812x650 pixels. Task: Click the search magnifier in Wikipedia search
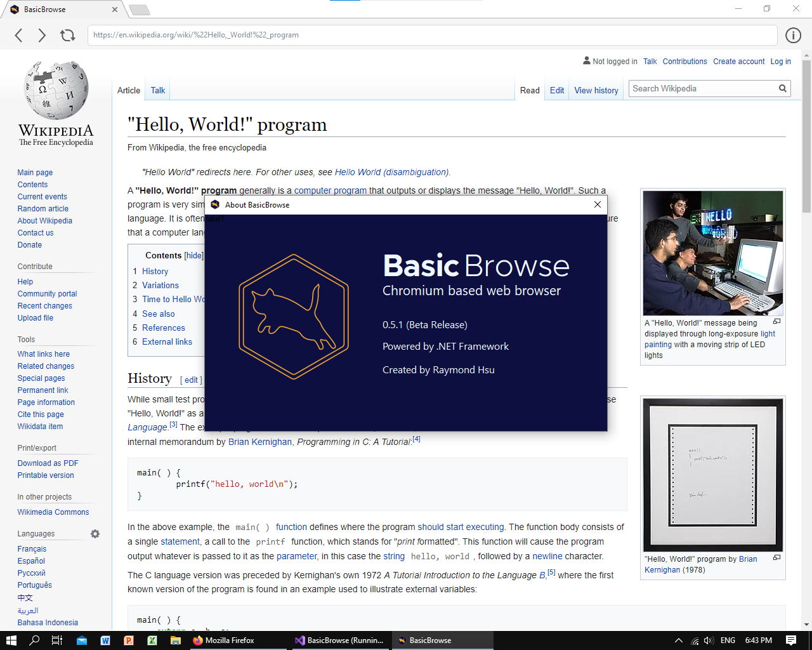pyautogui.click(x=783, y=89)
